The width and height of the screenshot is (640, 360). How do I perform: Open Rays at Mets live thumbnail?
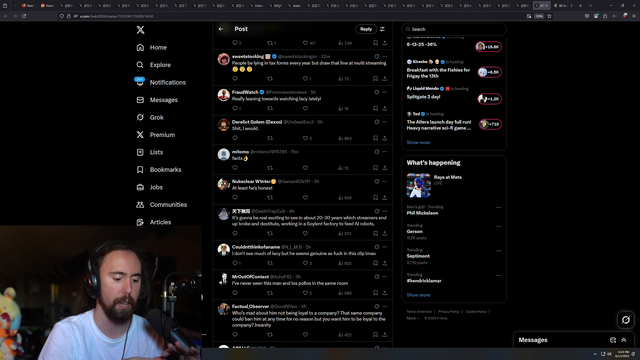click(x=418, y=185)
